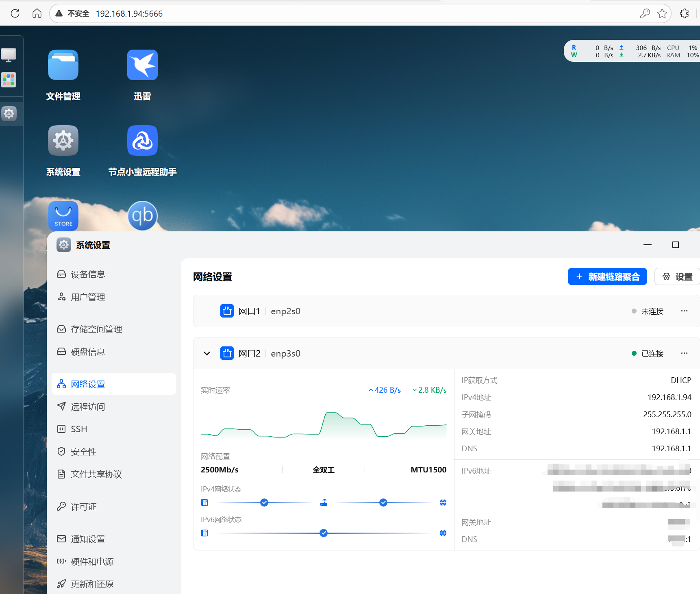The image size is (700, 594).
Task: Click the 新建链路聚合 button
Action: click(x=607, y=277)
